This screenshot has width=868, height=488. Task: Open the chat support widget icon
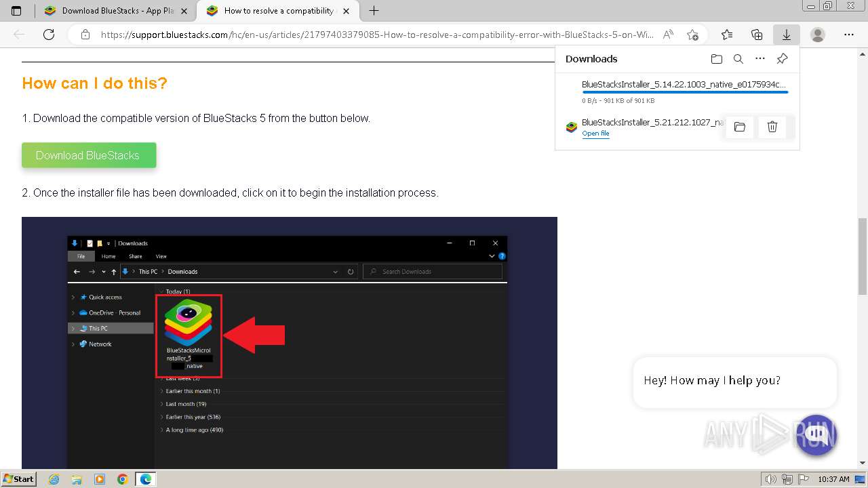(816, 434)
